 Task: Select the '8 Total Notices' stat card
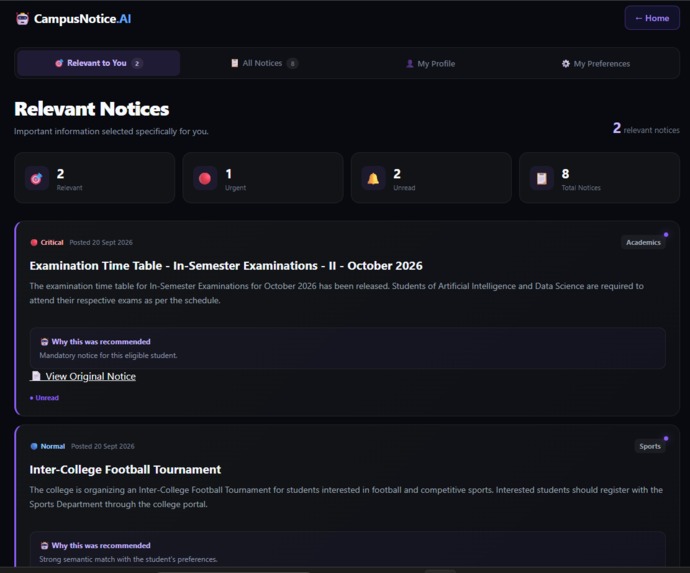point(599,178)
